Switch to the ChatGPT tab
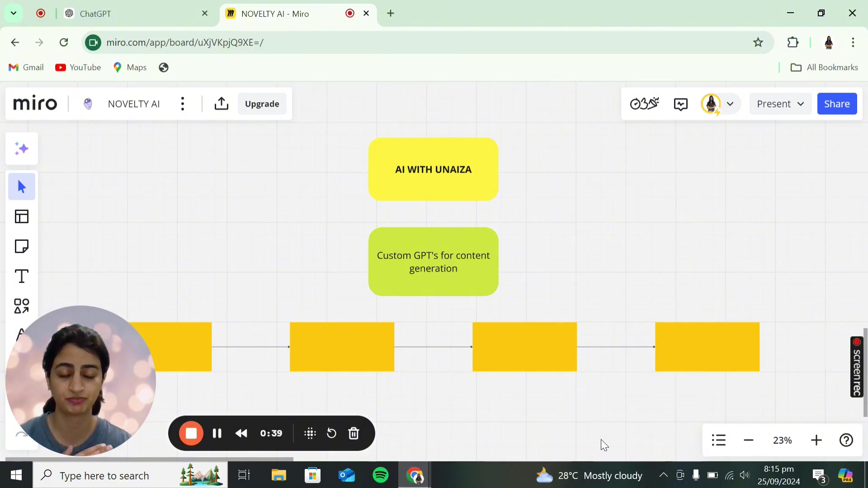Image resolution: width=868 pixels, height=488 pixels. [136, 14]
